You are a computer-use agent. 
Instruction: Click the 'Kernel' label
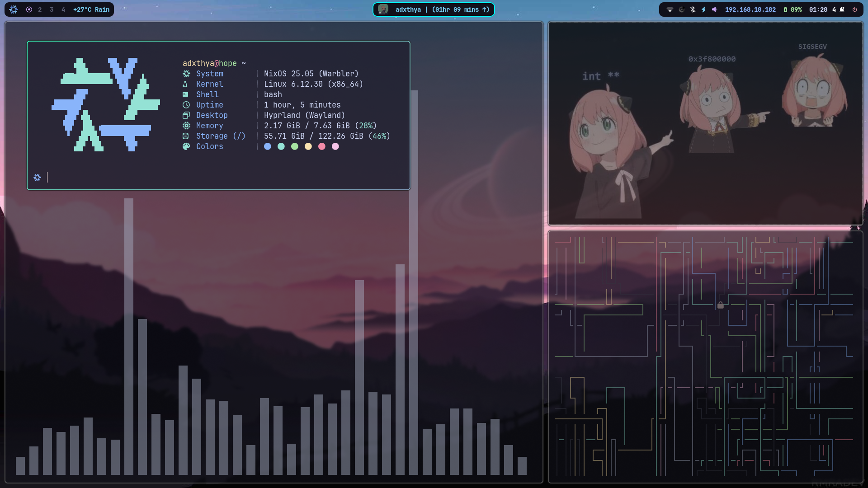(x=210, y=84)
